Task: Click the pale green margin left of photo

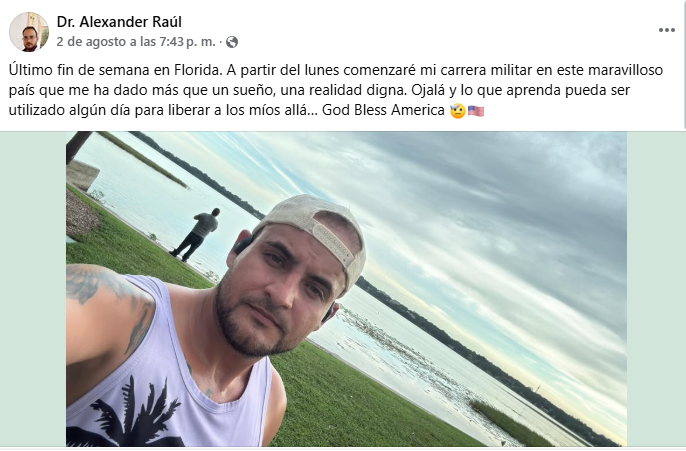Action: tap(33, 289)
